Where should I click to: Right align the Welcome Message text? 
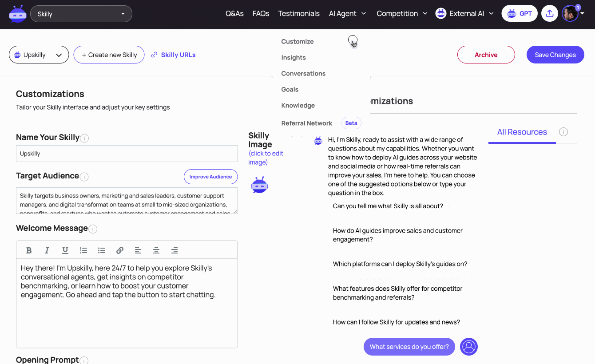tap(175, 250)
